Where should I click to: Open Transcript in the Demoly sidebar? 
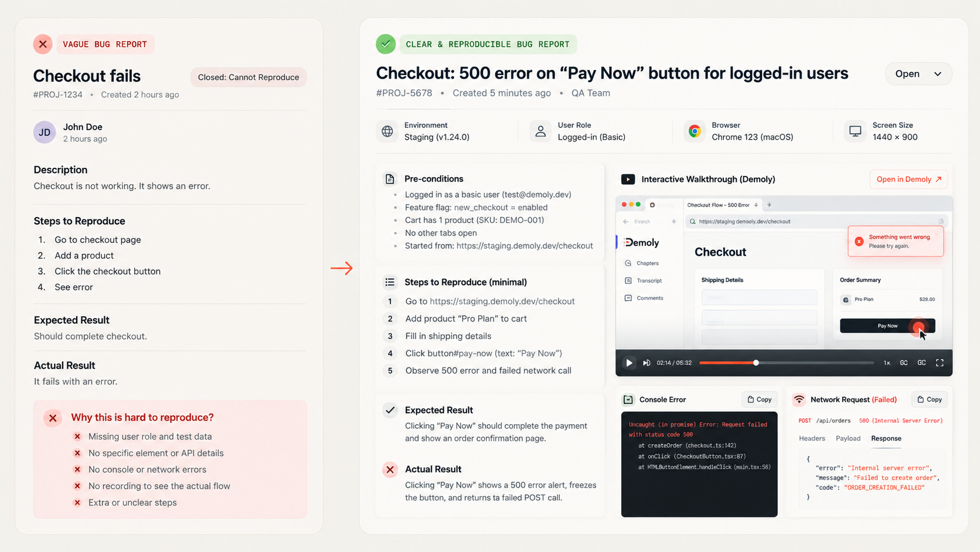tap(643, 280)
